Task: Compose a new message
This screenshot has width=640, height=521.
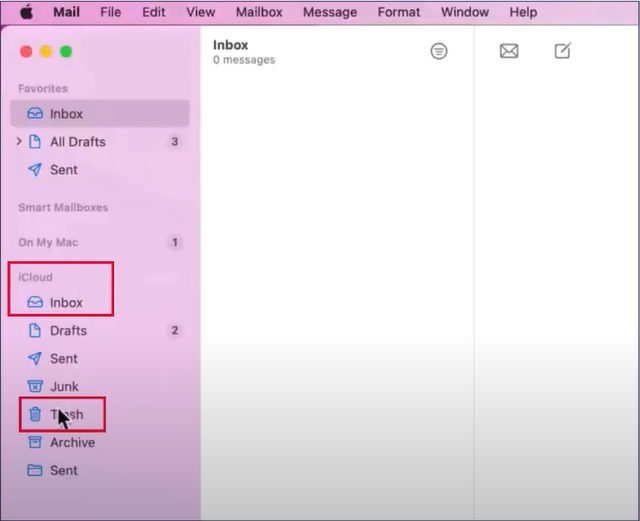Action: 562,51
